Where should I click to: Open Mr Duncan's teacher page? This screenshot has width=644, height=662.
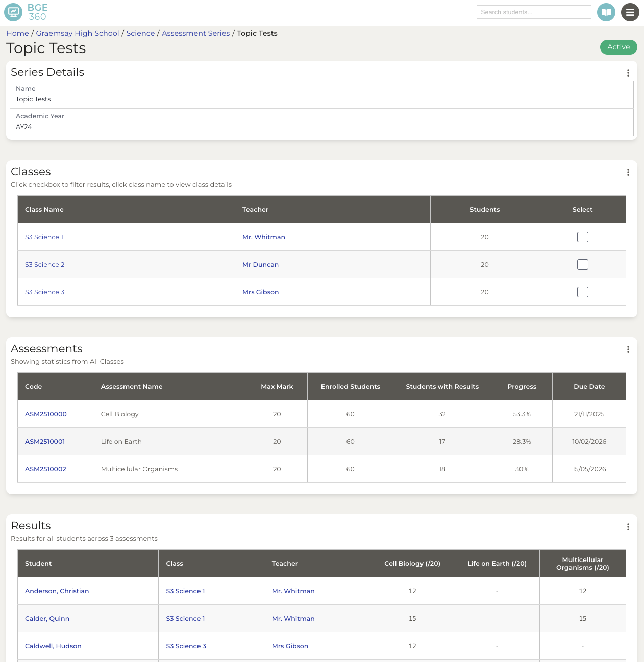260,264
